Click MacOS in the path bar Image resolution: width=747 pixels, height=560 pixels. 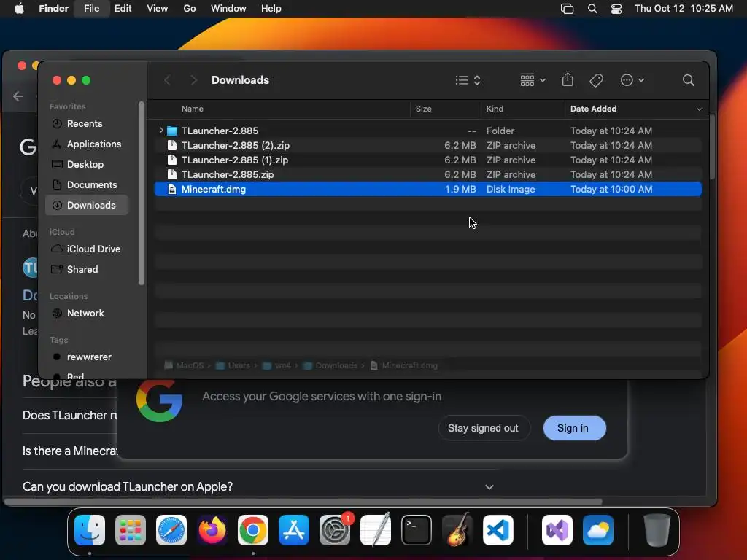(x=184, y=365)
